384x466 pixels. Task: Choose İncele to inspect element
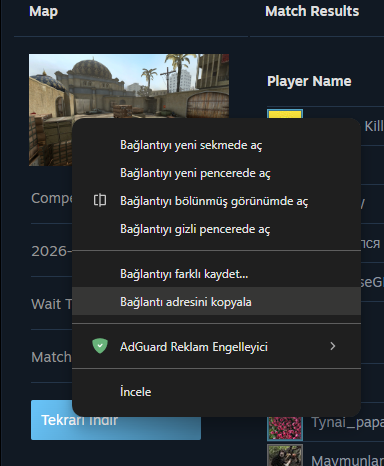point(216,392)
